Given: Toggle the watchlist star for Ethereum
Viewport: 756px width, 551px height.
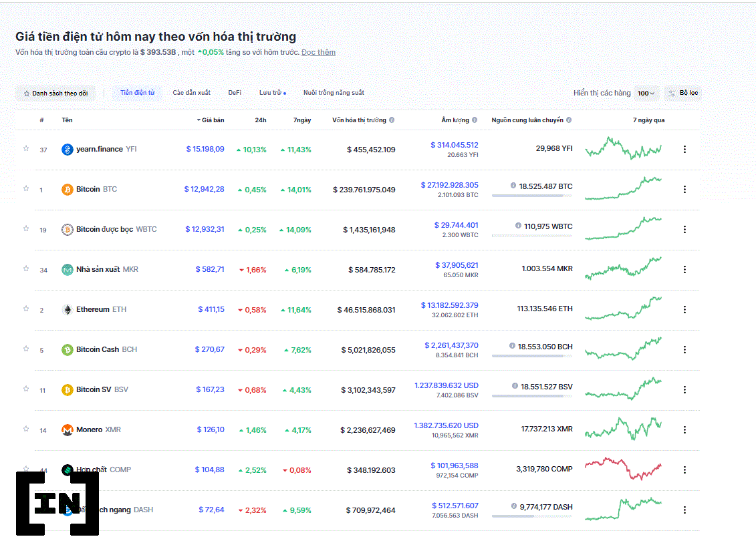Looking at the screenshot, I should 26,309.
